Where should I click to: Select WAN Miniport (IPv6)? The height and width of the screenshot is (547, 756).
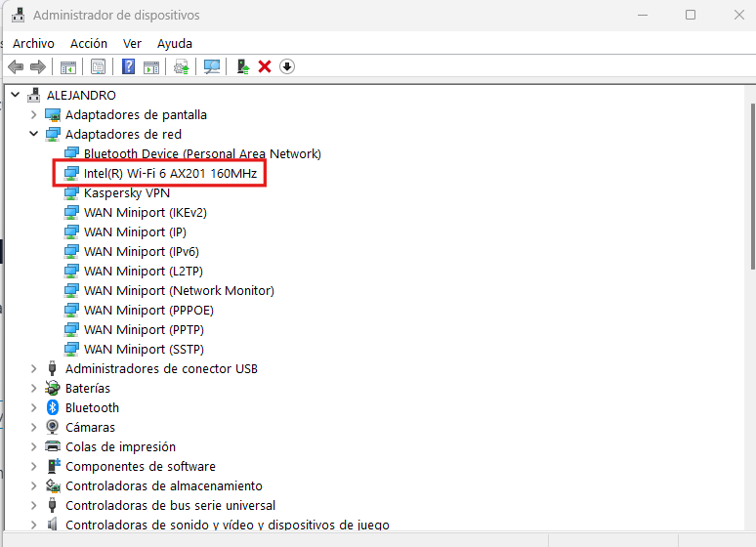142,251
